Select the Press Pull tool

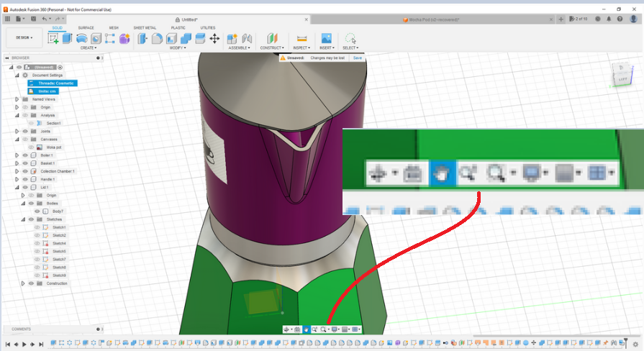(142, 39)
